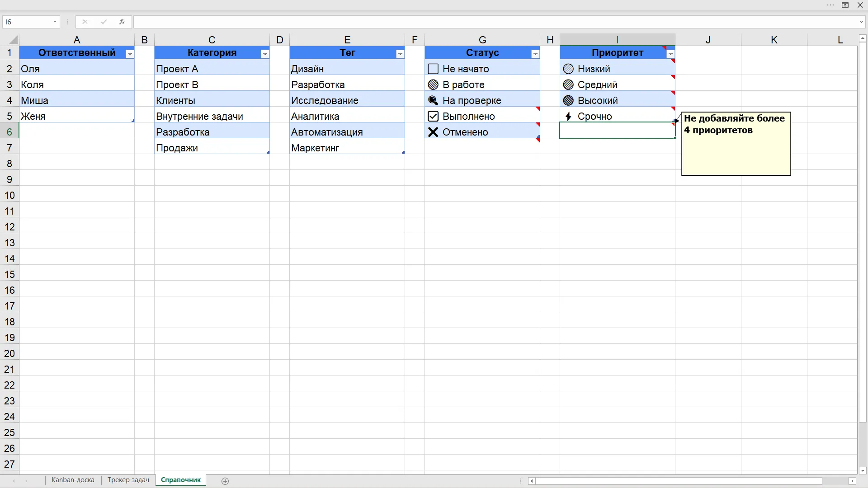Click the Enter checkmark icon in formula bar
Image resolution: width=868 pixels, height=488 pixels.
coord(104,22)
